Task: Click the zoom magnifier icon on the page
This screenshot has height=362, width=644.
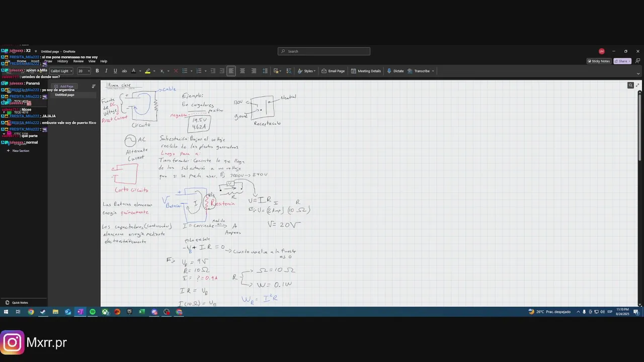Action: [630, 85]
